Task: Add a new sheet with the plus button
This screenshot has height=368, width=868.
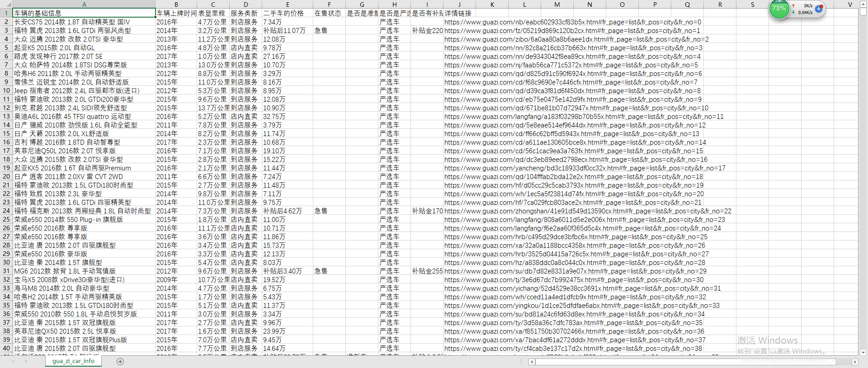Action: [120, 361]
